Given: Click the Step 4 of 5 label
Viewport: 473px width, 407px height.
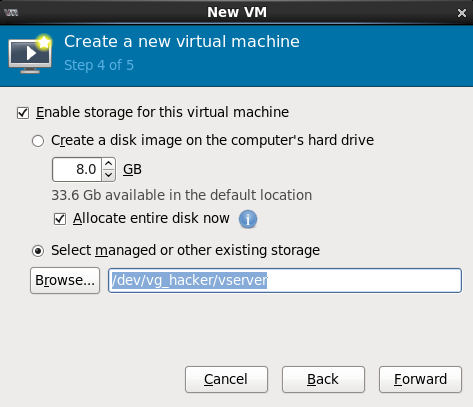Looking at the screenshot, I should click(x=99, y=65).
